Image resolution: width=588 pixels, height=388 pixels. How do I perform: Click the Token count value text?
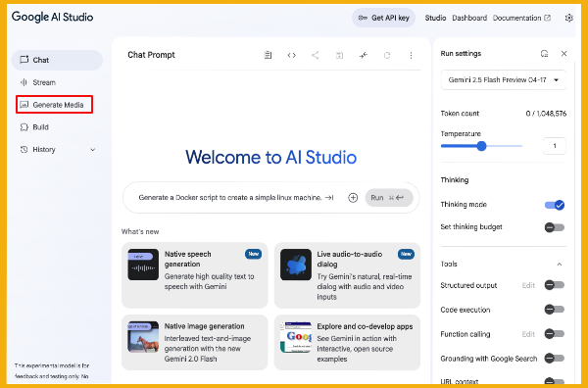546,114
